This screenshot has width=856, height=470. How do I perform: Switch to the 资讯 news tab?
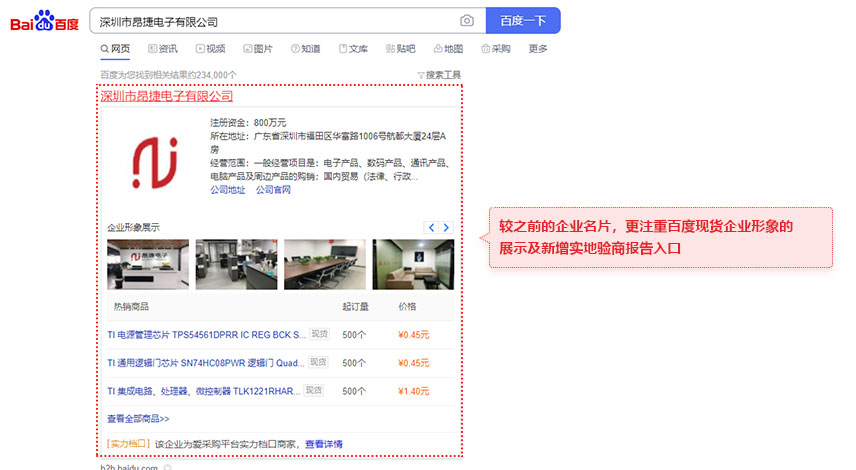coord(163,48)
